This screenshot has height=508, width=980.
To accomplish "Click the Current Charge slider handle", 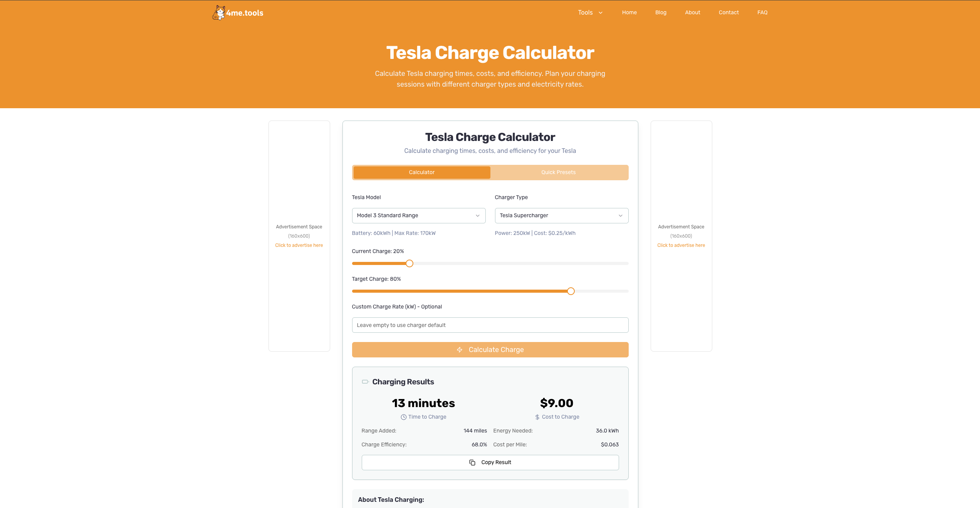I will point(409,263).
